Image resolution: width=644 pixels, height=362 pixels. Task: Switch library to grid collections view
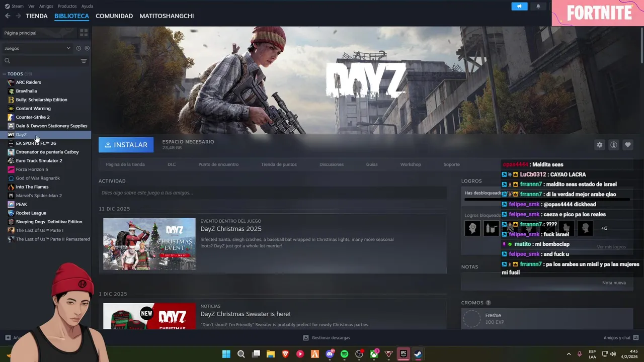(84, 33)
